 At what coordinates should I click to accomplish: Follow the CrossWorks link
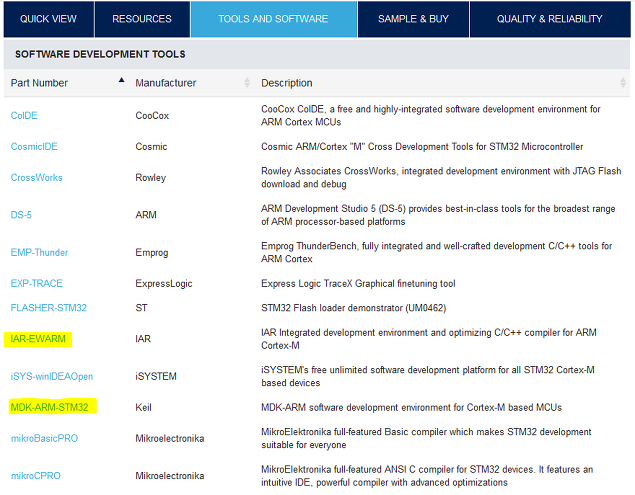click(x=36, y=177)
